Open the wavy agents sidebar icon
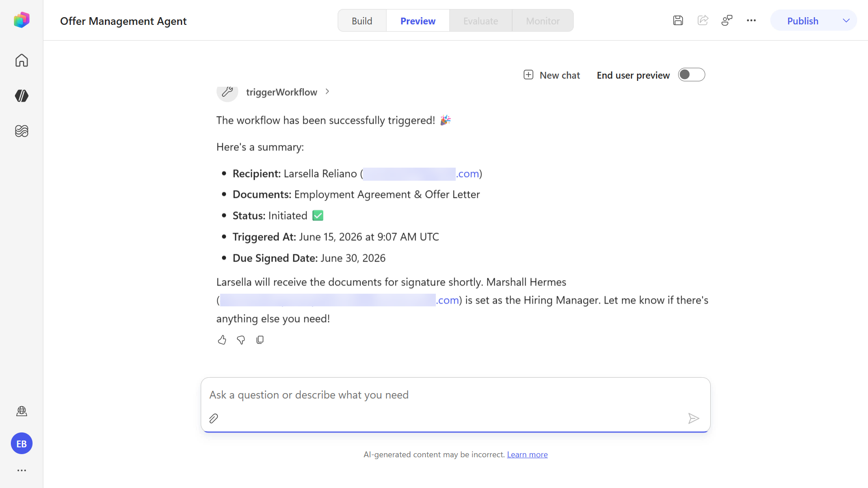 (x=21, y=131)
